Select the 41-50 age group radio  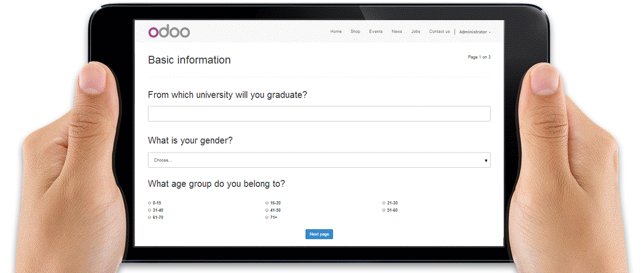pos(267,210)
